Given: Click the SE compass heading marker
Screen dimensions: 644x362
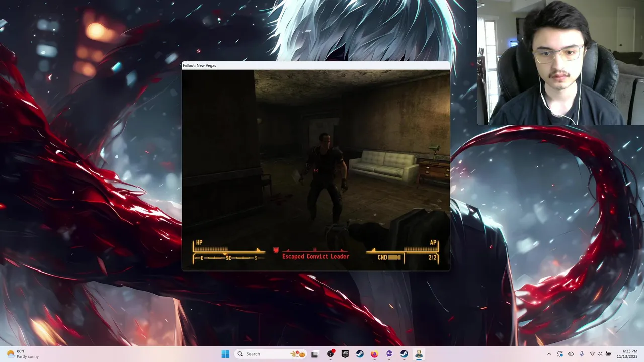Looking at the screenshot, I should (228, 258).
